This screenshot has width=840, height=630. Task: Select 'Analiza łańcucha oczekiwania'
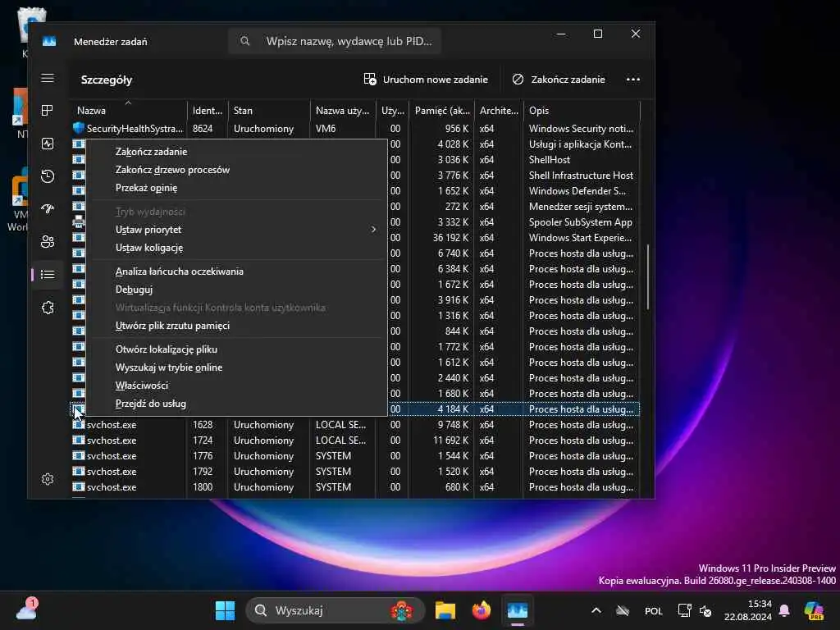236,271
